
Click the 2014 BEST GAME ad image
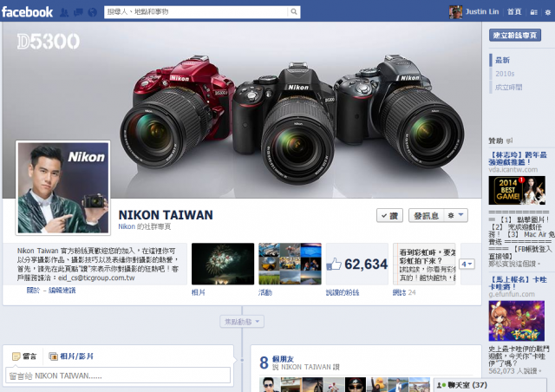(517, 191)
